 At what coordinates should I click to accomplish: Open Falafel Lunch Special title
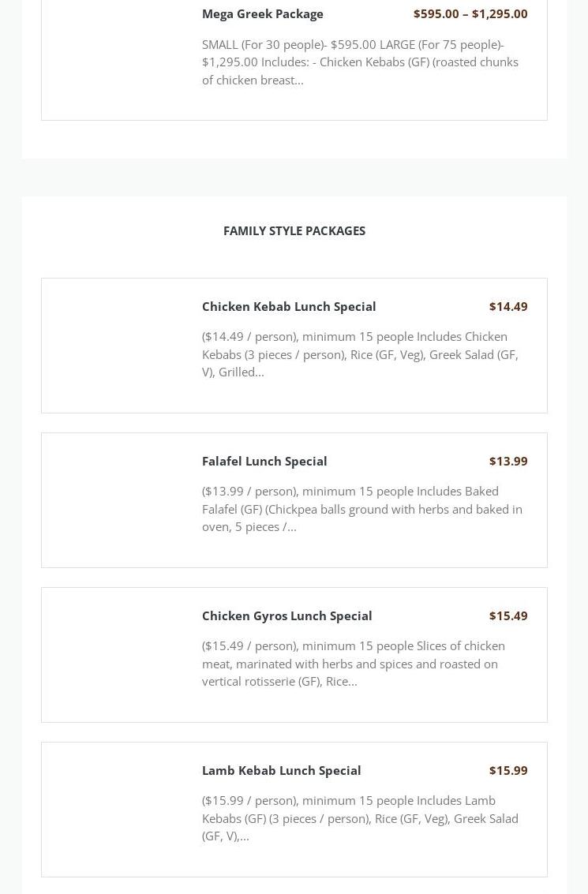coord(264,462)
